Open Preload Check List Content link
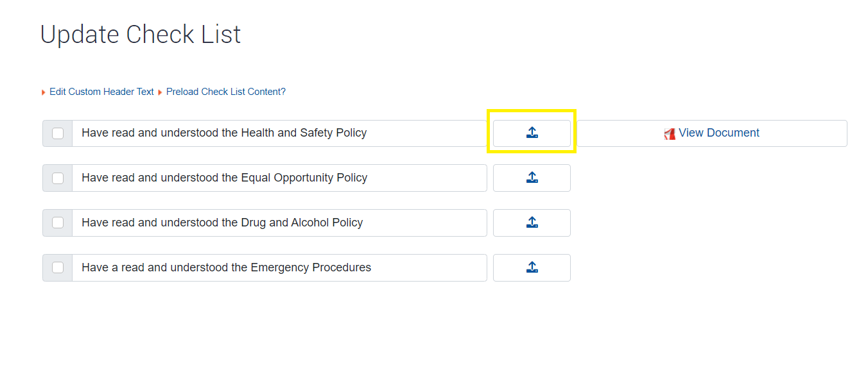 [x=226, y=92]
